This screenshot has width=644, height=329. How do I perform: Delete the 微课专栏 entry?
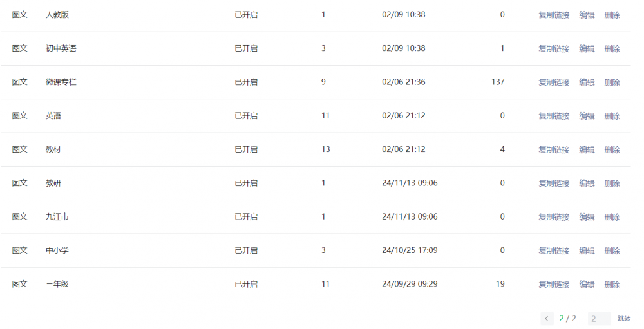(x=612, y=82)
